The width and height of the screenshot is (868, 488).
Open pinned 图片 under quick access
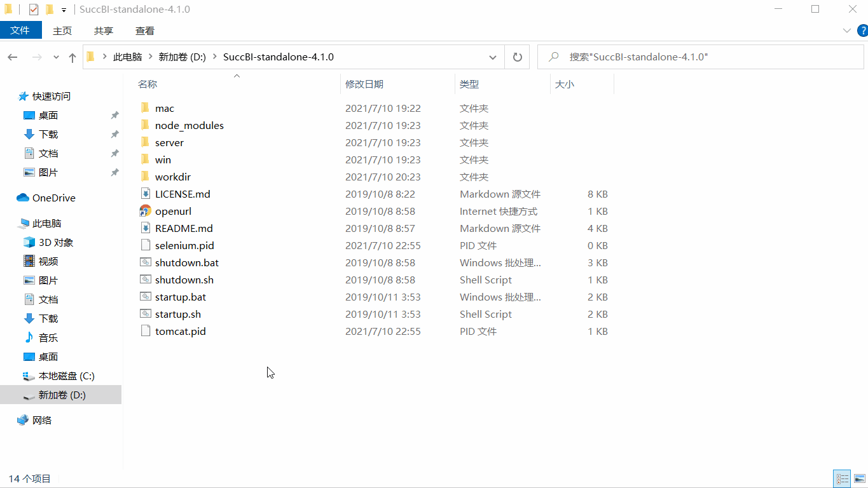pos(48,172)
